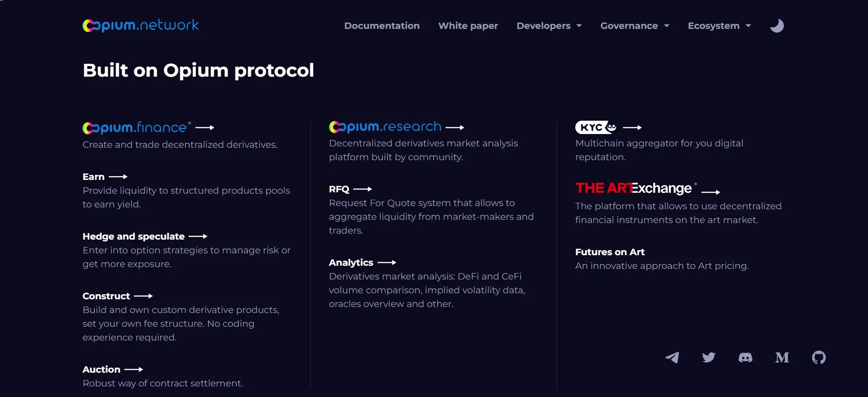
Task: Toggle dark mode with the moon icon
Action: tap(777, 26)
